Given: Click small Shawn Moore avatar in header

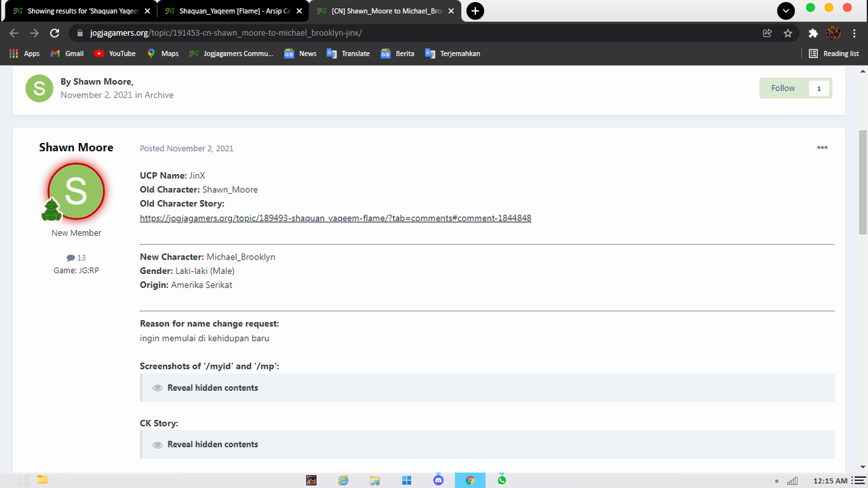Looking at the screenshot, I should pyautogui.click(x=39, y=88).
